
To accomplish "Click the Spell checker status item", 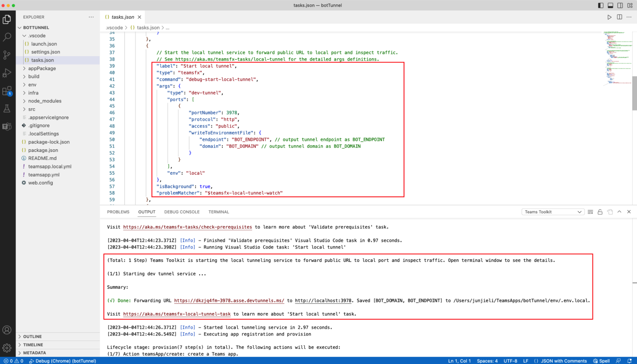I will point(601,361).
